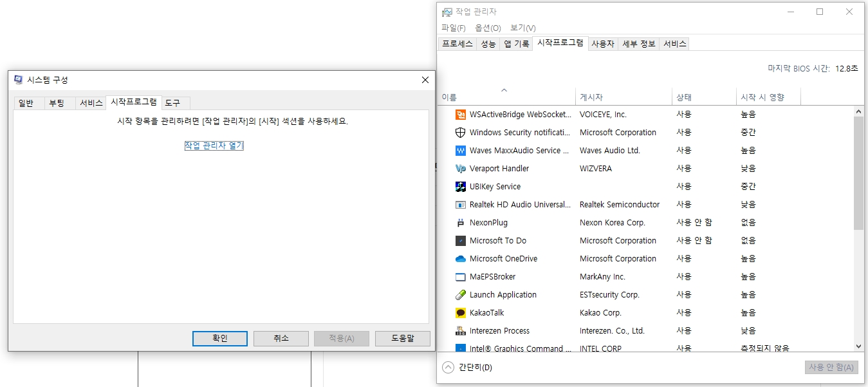
Task: Sort startup list by 상태 column
Action: tap(704, 97)
